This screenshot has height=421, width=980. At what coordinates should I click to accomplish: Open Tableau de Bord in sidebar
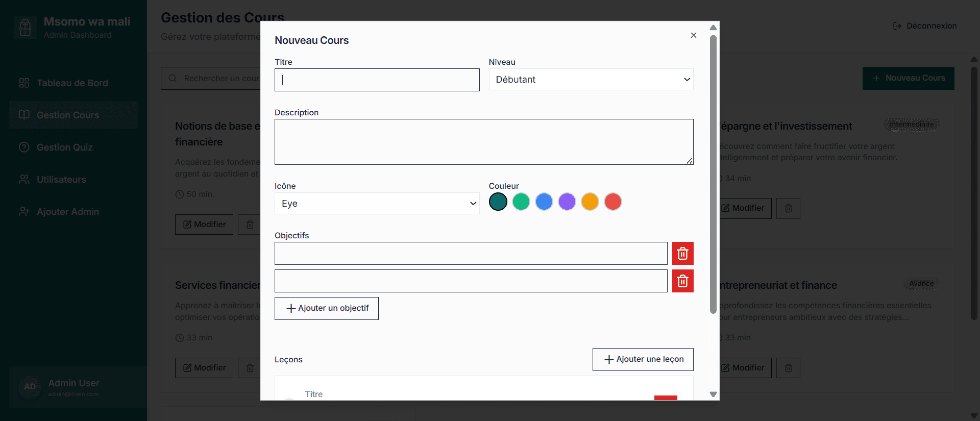[73, 83]
